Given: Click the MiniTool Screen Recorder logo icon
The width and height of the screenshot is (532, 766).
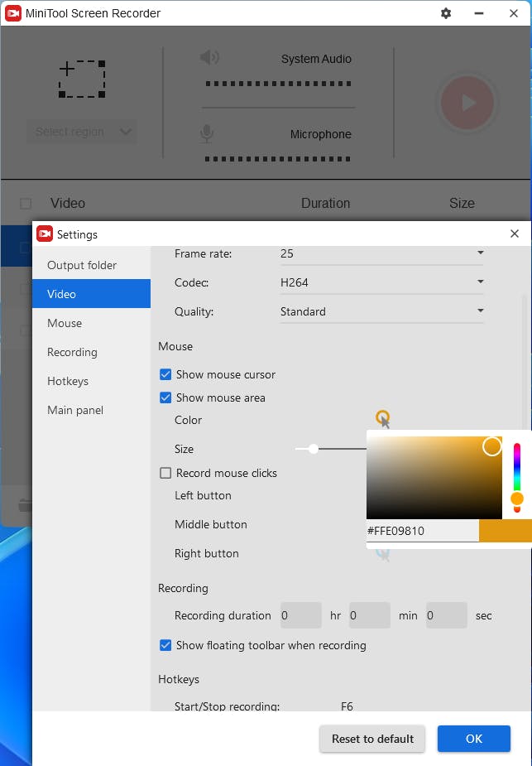Looking at the screenshot, I should pos(12,13).
